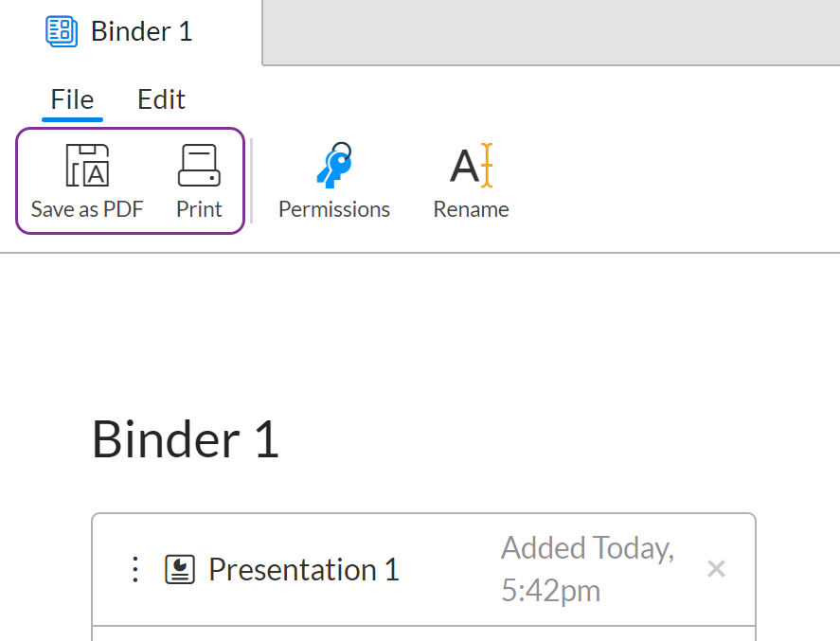Image resolution: width=840 pixels, height=641 pixels.
Task: Switch to the Edit tab
Action: click(160, 98)
